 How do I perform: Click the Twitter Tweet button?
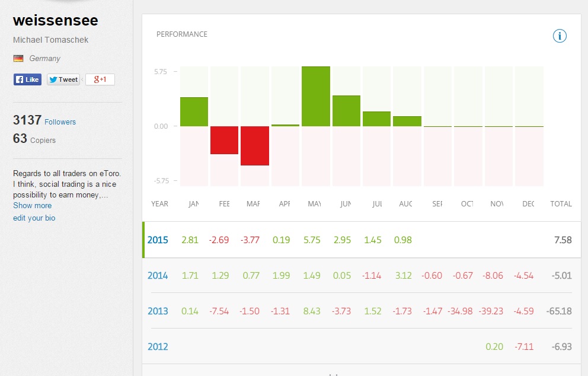pos(63,79)
